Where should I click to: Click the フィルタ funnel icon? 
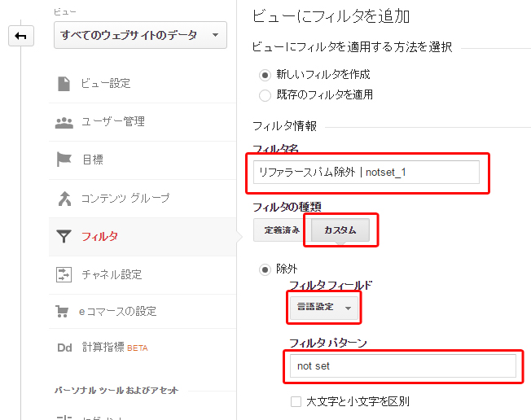pyautogui.click(x=64, y=237)
